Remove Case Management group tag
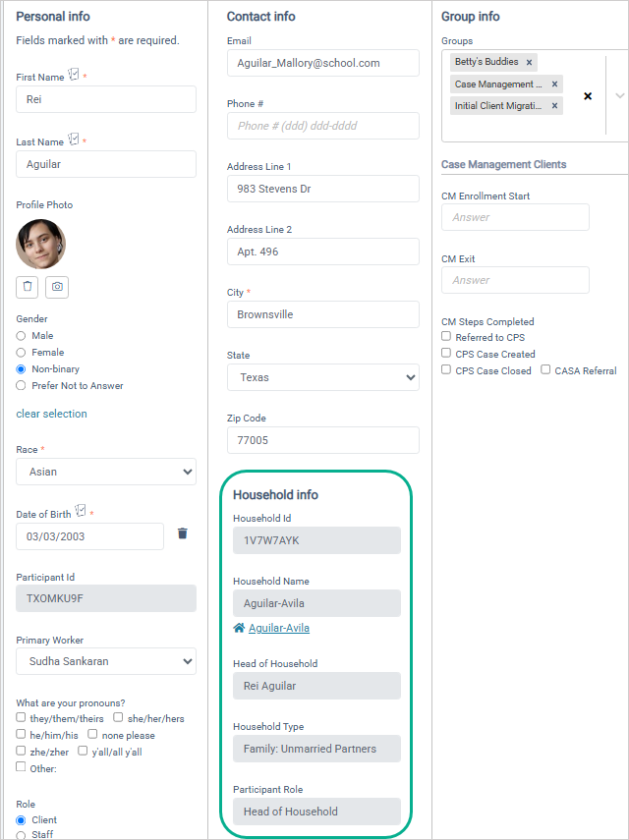This screenshot has width=629, height=840. [554, 84]
